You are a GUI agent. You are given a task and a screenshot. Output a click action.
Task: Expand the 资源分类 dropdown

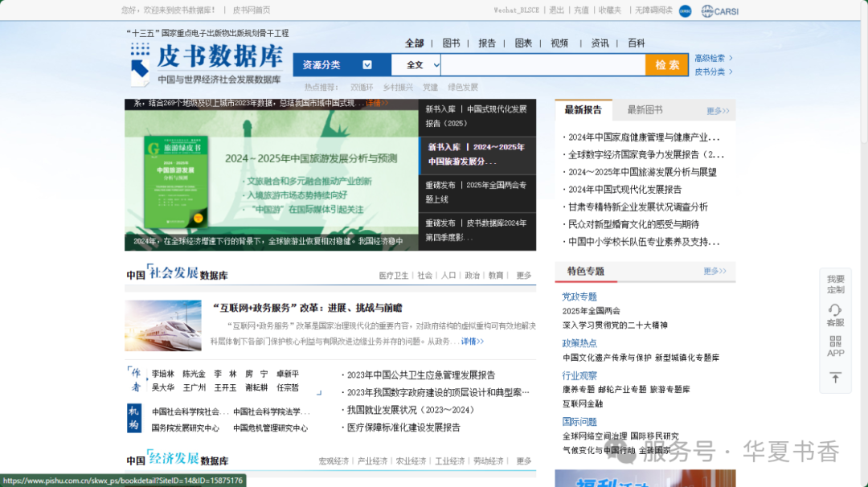342,65
